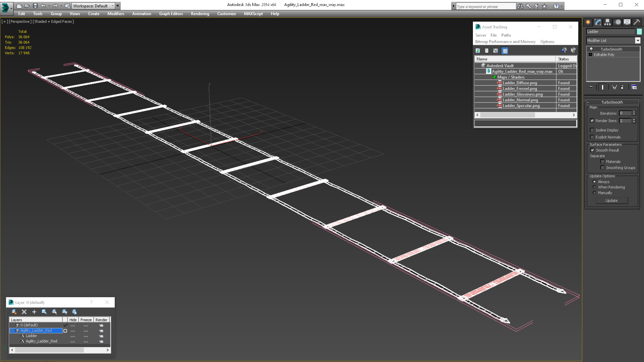Click Select Highlighted Objects icon in Layer dialog
The width and height of the screenshot is (644, 362).
[x=44, y=312]
